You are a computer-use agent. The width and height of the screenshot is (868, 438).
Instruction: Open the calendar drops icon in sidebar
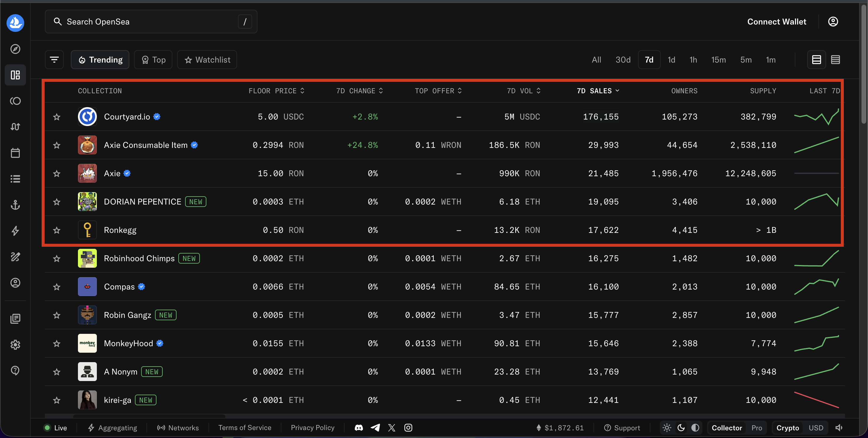pyautogui.click(x=15, y=153)
